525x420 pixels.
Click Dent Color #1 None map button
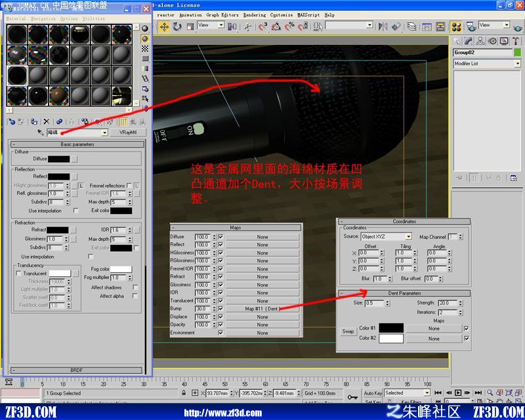[x=434, y=329]
